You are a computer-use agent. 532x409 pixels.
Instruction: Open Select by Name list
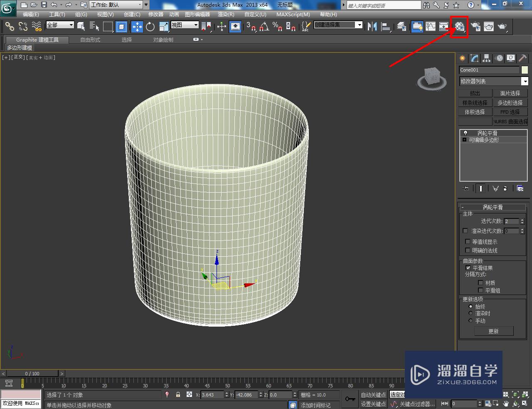[94, 27]
